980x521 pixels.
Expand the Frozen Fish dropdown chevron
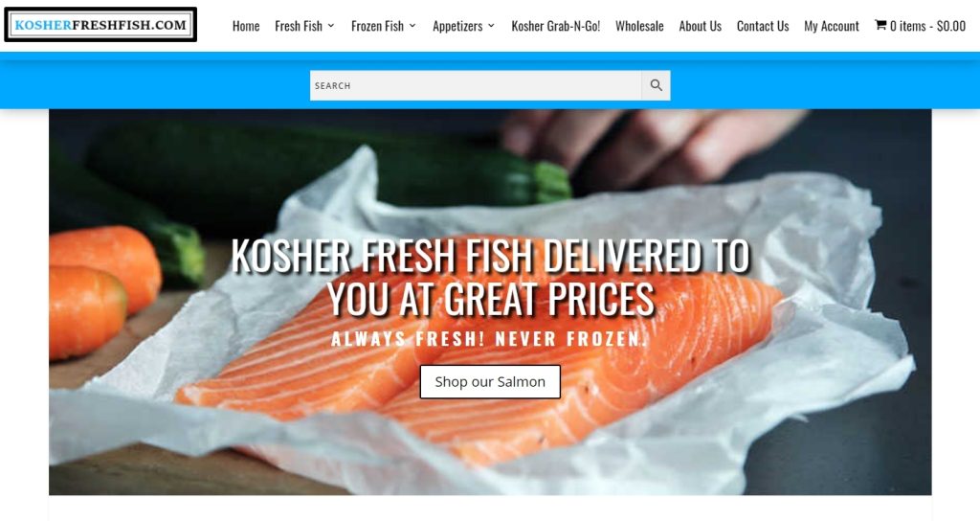click(x=412, y=26)
